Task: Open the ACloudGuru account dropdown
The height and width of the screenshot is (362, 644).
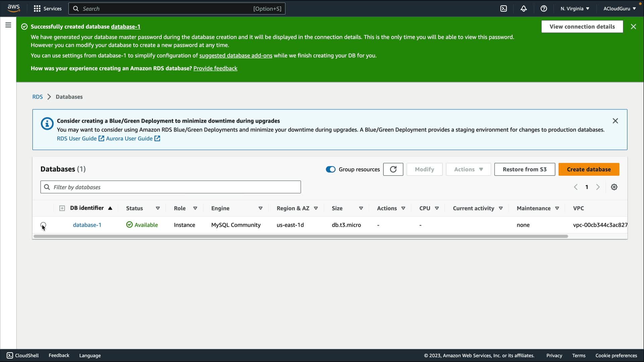Action: 619,9
